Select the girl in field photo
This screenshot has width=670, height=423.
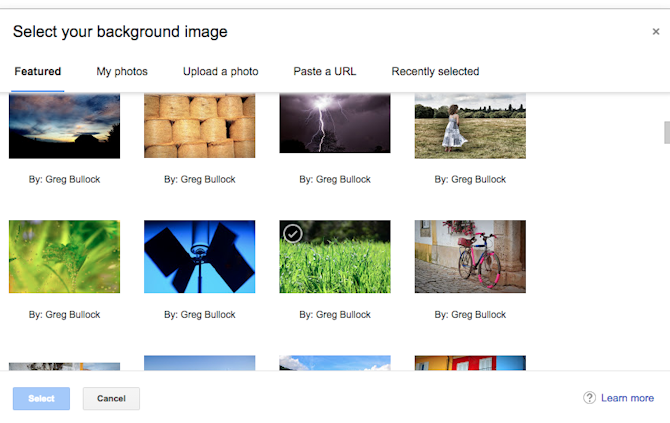(470, 126)
